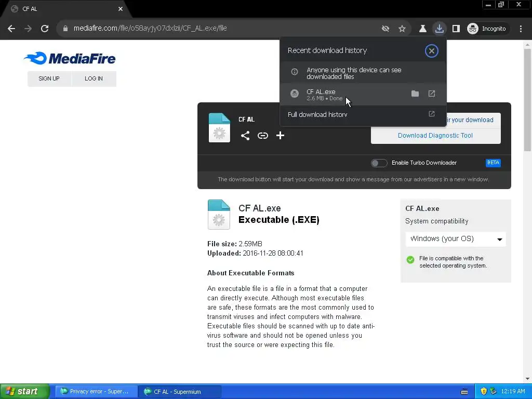This screenshot has height=399, width=532.
Task: Click the plus icon to add file
Action: 280,136
